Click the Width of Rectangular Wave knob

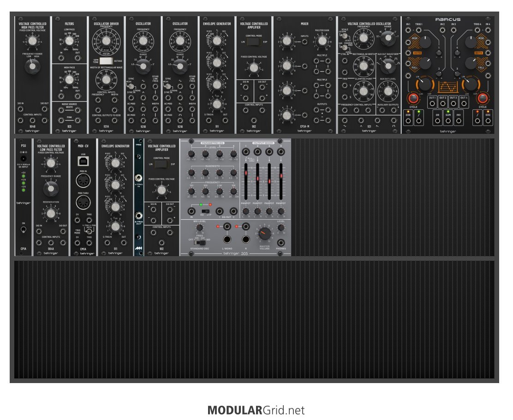point(106,79)
